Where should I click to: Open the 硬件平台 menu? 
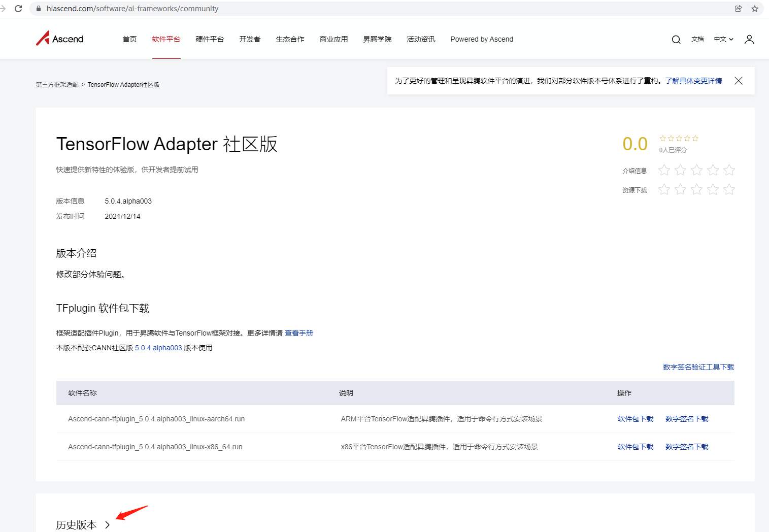point(210,39)
